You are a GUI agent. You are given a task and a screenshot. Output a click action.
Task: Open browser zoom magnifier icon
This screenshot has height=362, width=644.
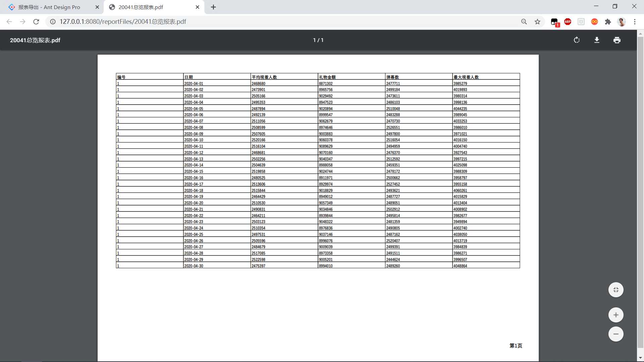(x=524, y=21)
